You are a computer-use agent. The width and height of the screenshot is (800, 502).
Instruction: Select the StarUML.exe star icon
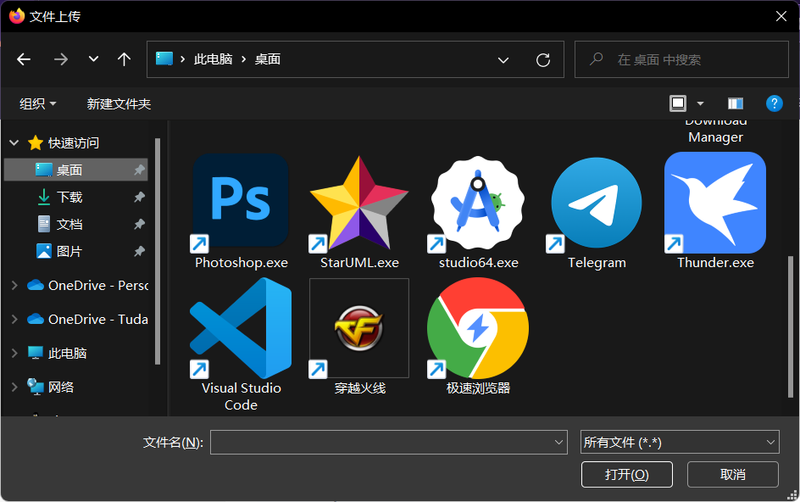pyautogui.click(x=359, y=203)
